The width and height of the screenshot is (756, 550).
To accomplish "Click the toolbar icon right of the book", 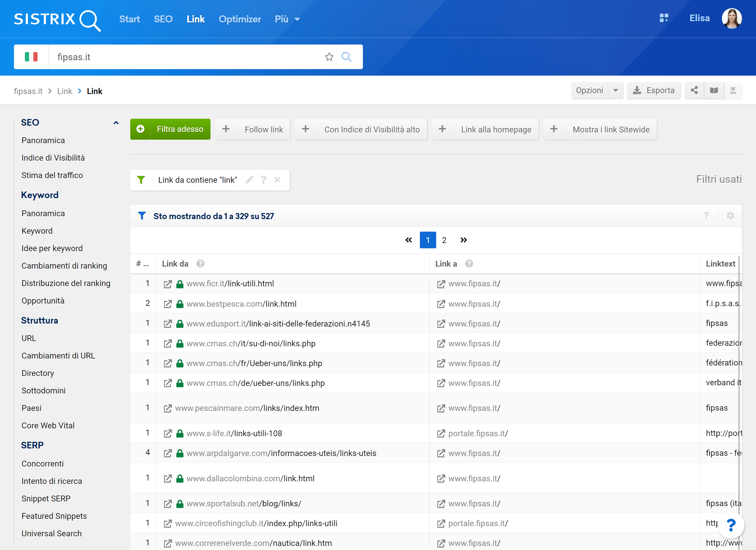I will point(733,91).
